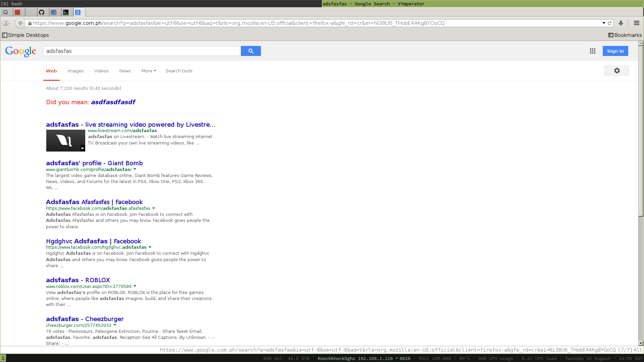This screenshot has height=362, width=644.
Task: Open Hgdghvc Adsfasfas Facebook result
Action: [x=94, y=241]
